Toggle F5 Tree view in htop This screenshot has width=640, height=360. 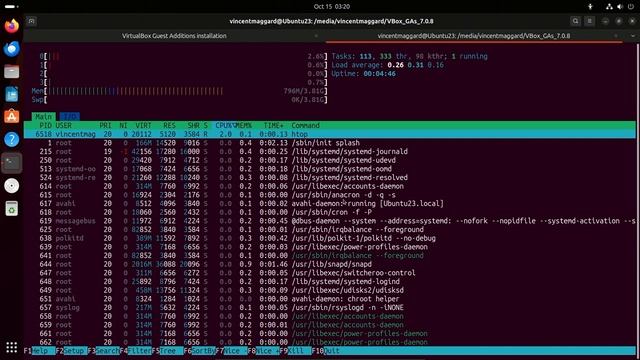[167, 351]
